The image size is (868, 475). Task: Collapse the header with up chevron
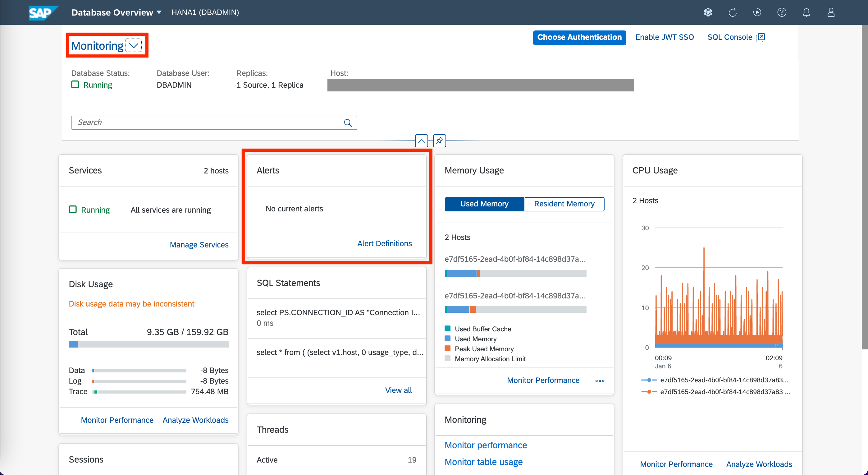[421, 141]
